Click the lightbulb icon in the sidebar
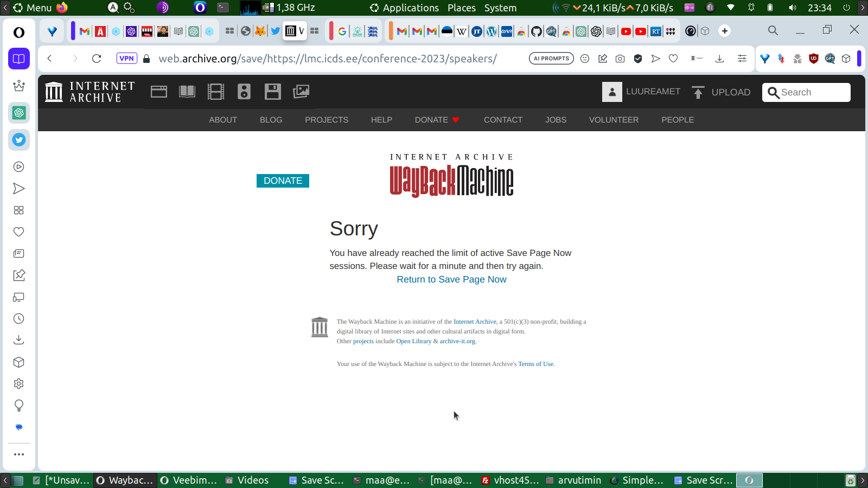868x488 pixels. [19, 406]
